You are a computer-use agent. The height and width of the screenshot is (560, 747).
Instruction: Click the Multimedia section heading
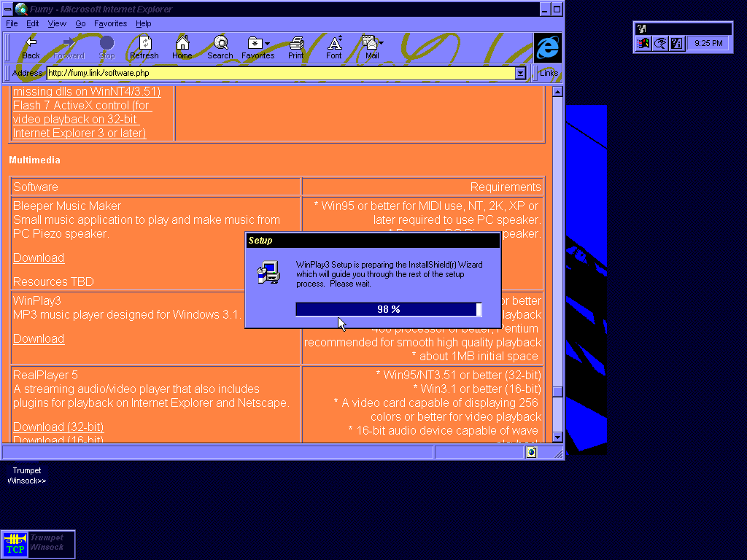(x=35, y=160)
